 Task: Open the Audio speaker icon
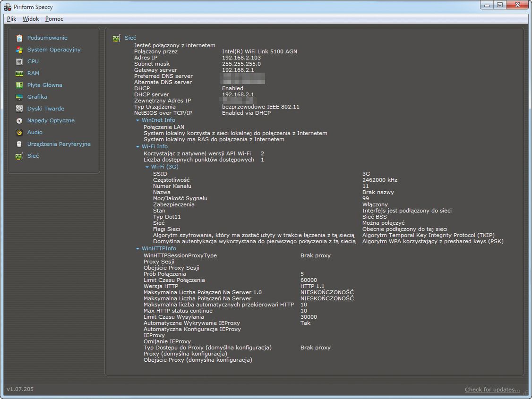(19, 132)
